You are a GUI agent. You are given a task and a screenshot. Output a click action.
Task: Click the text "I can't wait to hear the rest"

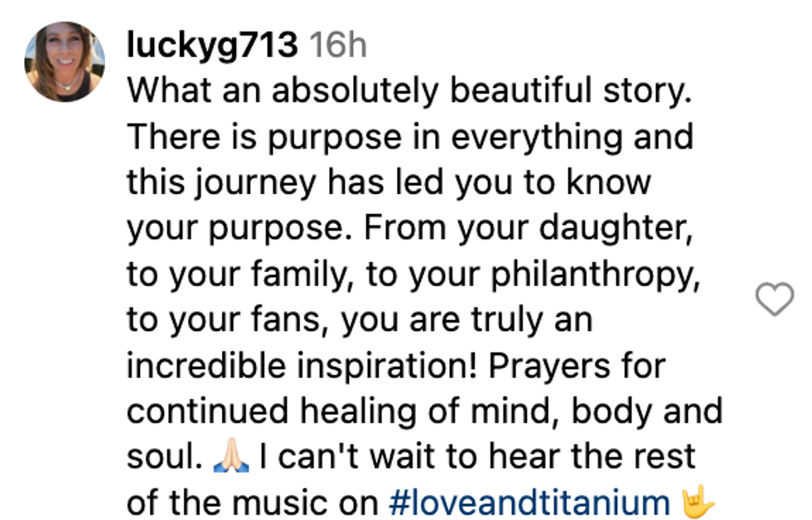(x=476, y=458)
